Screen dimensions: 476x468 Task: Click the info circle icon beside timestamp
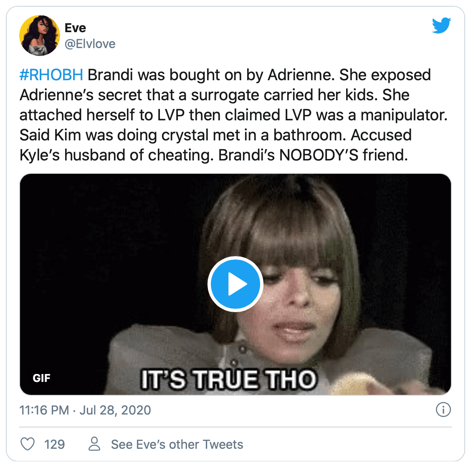click(443, 409)
